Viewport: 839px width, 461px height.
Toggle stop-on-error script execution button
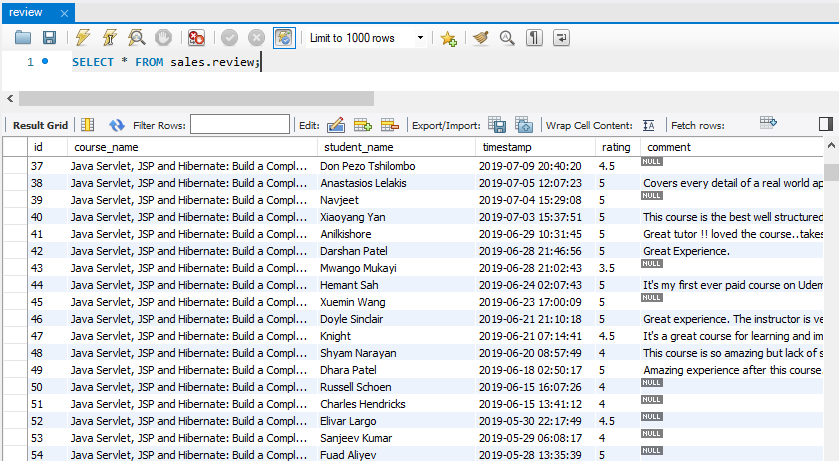(x=197, y=38)
